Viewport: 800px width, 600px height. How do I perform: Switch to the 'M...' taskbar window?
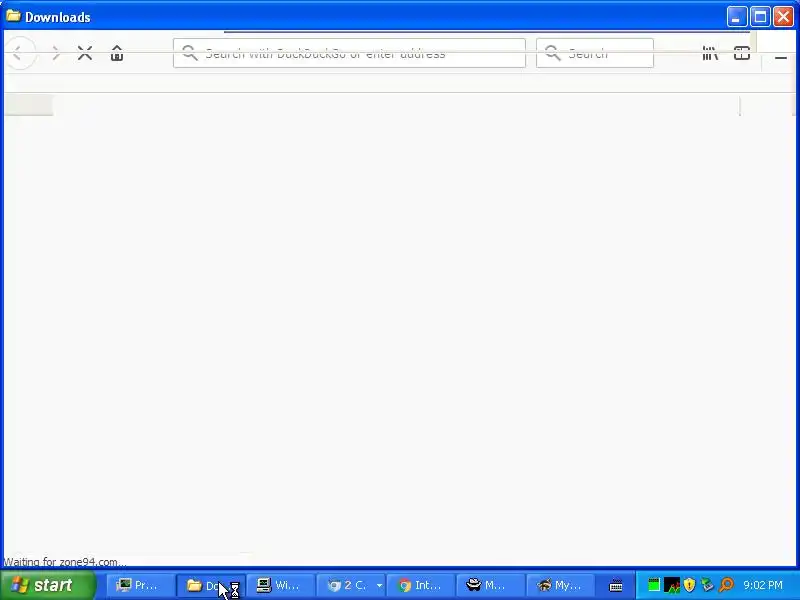[491, 585]
